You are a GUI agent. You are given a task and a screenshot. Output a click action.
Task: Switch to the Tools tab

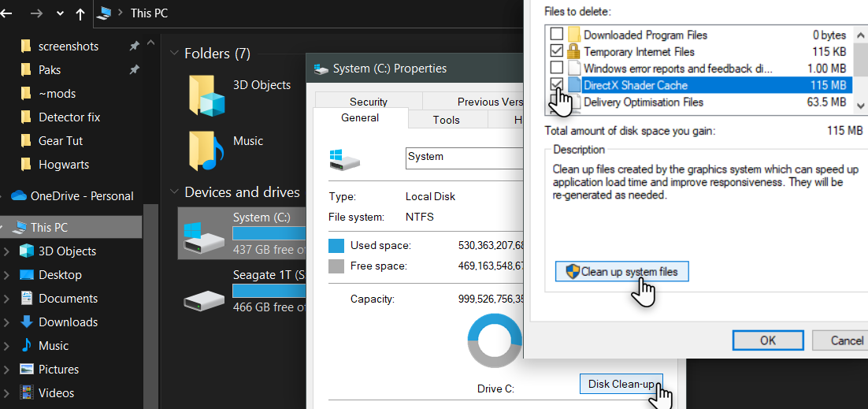pyautogui.click(x=446, y=120)
